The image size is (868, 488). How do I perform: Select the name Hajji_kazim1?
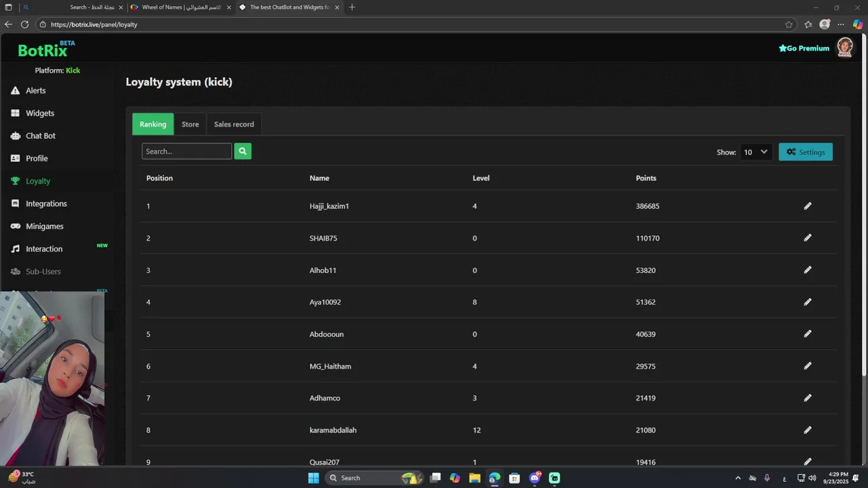pyautogui.click(x=329, y=206)
